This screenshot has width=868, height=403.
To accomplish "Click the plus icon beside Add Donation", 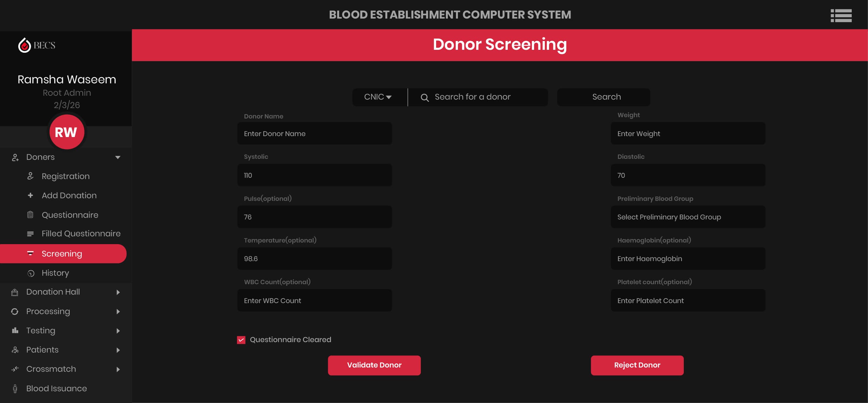I will coord(30,195).
